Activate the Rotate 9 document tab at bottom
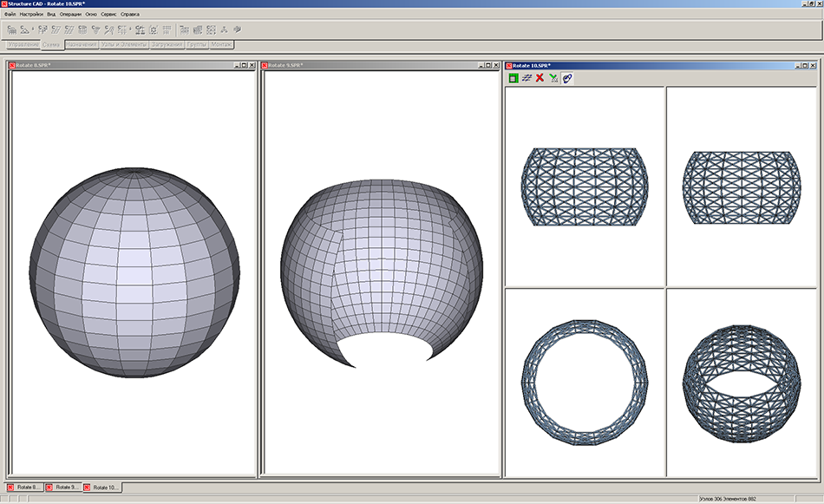 [63, 488]
